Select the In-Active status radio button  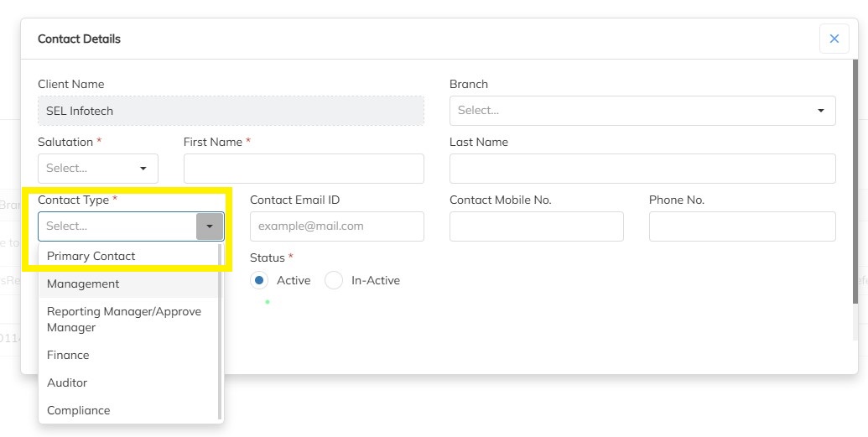click(334, 281)
